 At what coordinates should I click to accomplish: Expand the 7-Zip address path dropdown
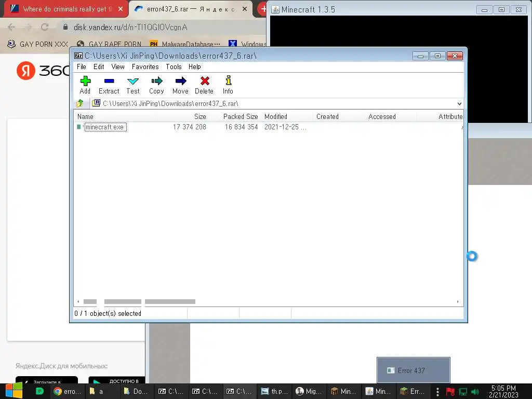tap(459, 103)
